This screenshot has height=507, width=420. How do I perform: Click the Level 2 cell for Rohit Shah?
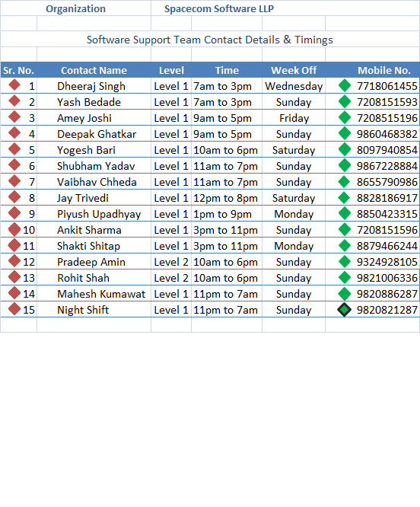pos(171,278)
